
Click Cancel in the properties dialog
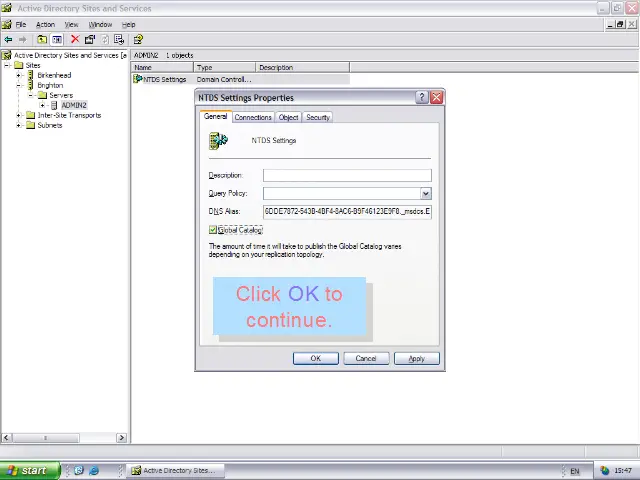[366, 358]
